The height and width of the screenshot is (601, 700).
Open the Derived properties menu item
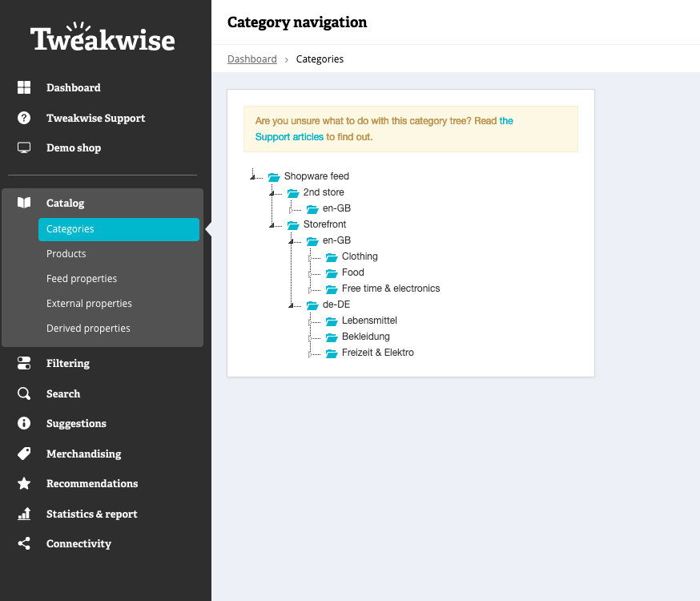pyautogui.click(x=88, y=329)
